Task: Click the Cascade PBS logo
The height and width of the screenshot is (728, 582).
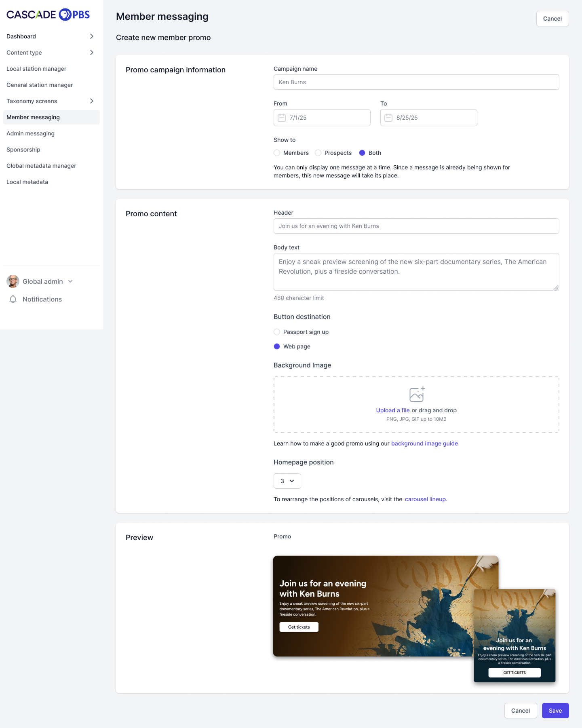Action: [x=48, y=15]
